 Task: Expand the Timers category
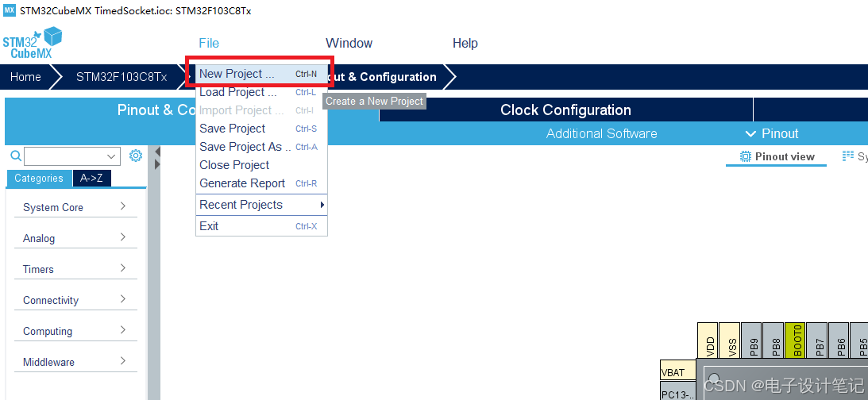point(75,269)
